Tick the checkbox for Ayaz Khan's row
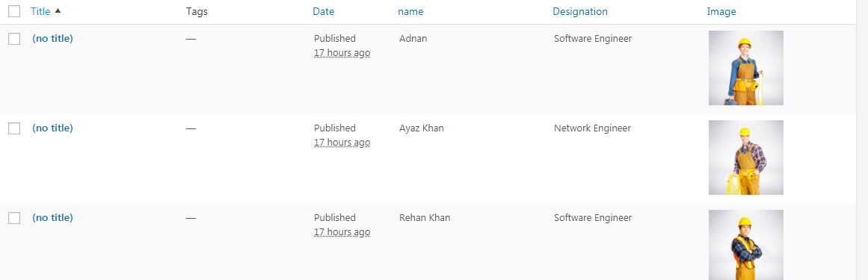This screenshot has width=868, height=280. (x=14, y=128)
